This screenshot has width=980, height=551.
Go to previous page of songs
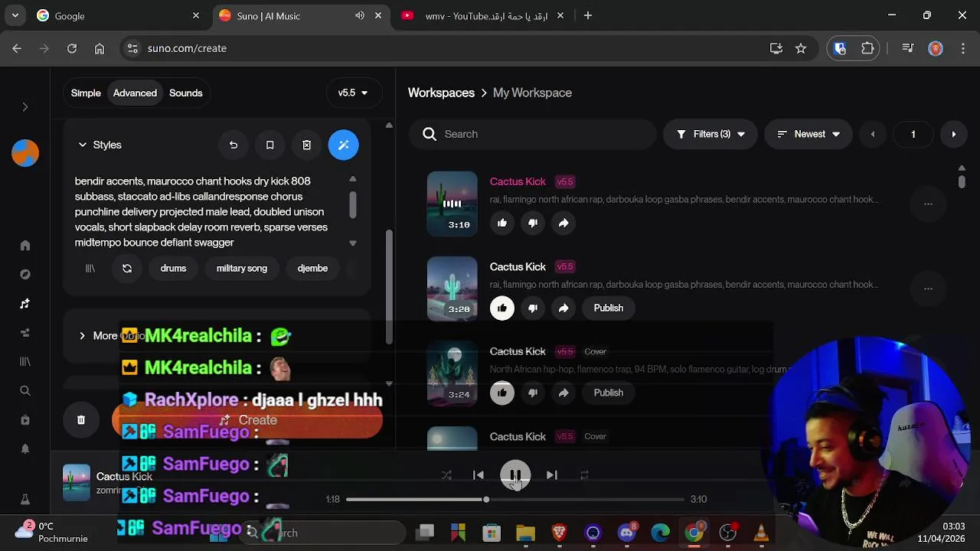[872, 134]
